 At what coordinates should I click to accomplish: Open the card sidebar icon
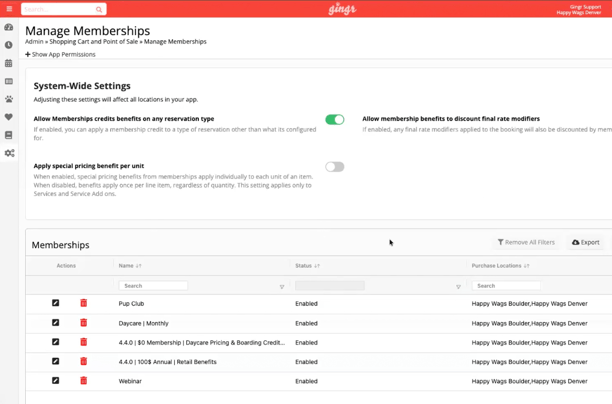9,81
